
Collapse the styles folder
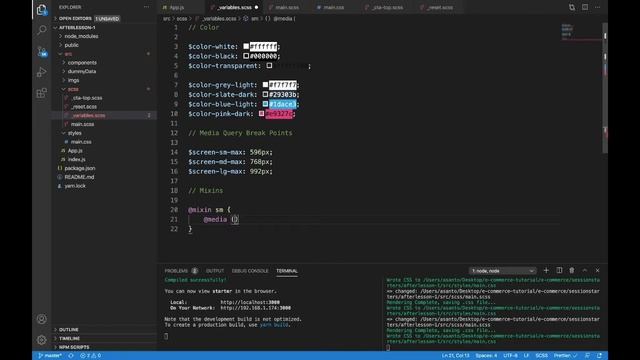point(74,133)
